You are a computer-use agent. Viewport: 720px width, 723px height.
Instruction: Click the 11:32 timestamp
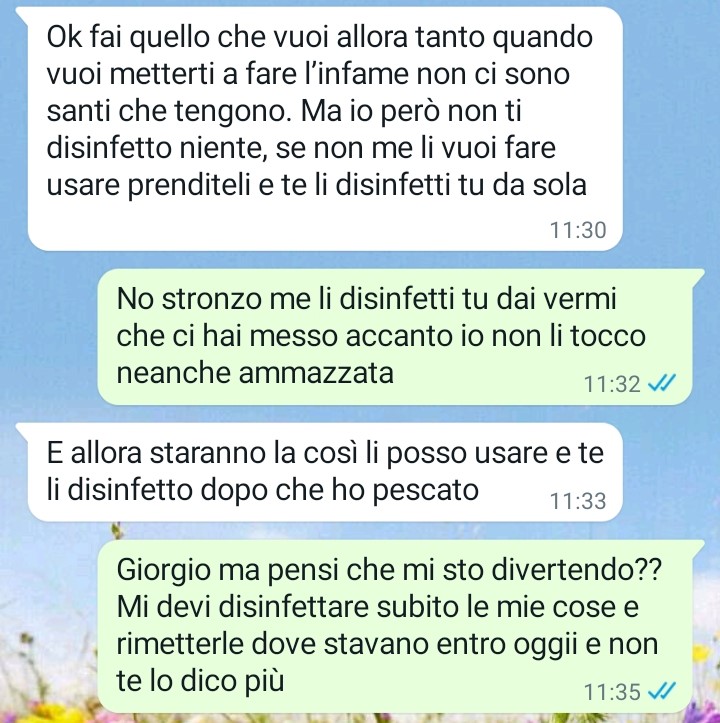click(612, 384)
